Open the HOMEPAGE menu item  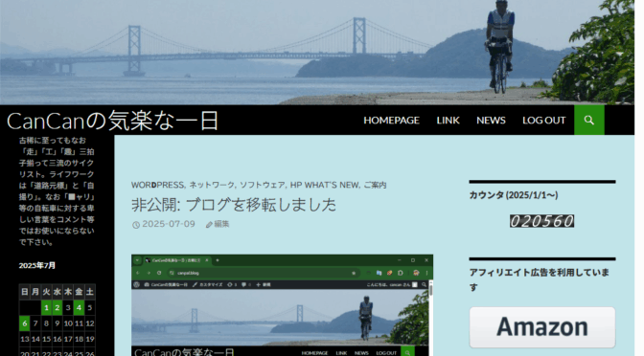click(x=391, y=121)
